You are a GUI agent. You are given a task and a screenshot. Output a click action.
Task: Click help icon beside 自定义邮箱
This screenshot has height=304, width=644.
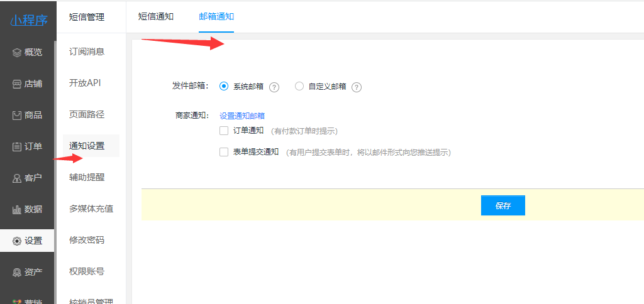click(x=357, y=87)
